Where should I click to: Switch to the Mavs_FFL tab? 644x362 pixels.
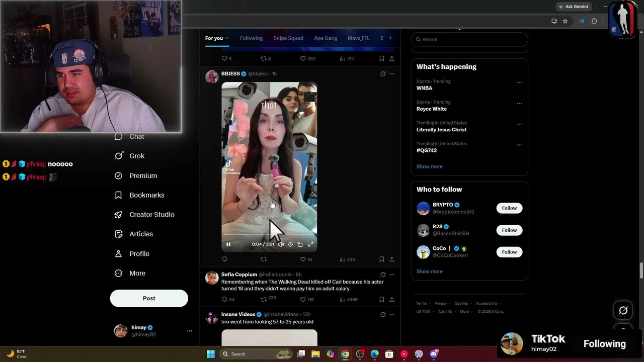point(358,38)
